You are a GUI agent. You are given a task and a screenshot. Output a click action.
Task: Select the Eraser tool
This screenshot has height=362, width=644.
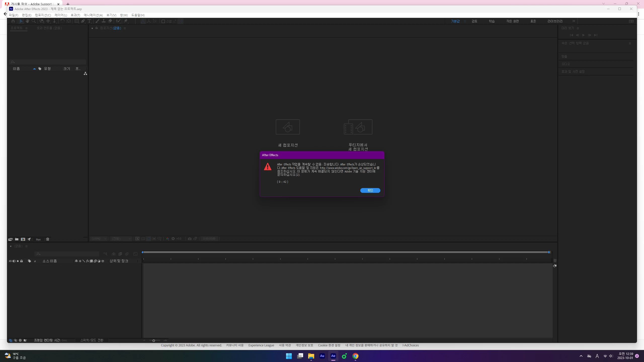click(x=110, y=21)
